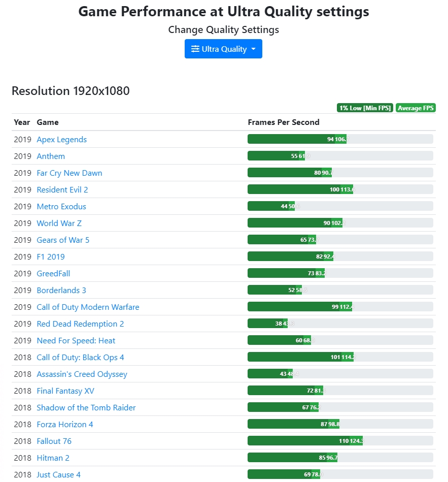Click the Change Quality Settings text
The width and height of the screenshot is (448, 482).
coord(224,30)
